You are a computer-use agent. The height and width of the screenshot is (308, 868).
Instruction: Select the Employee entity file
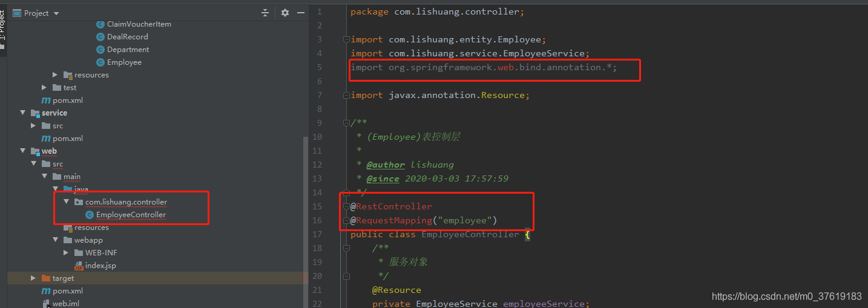tap(124, 62)
